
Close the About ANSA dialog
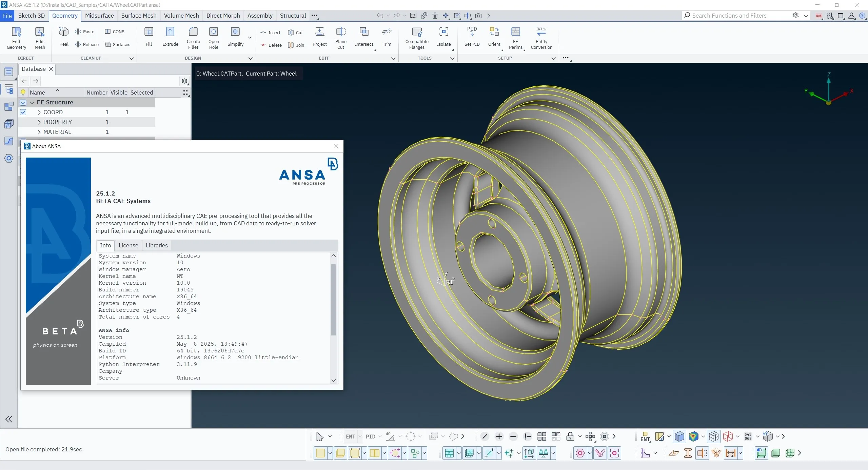[x=336, y=146]
